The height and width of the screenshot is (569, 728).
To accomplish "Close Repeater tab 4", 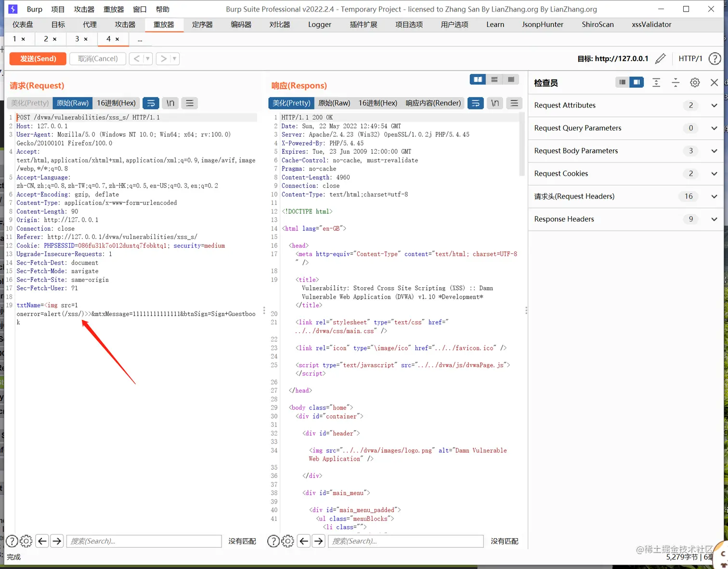I will 117,39.
